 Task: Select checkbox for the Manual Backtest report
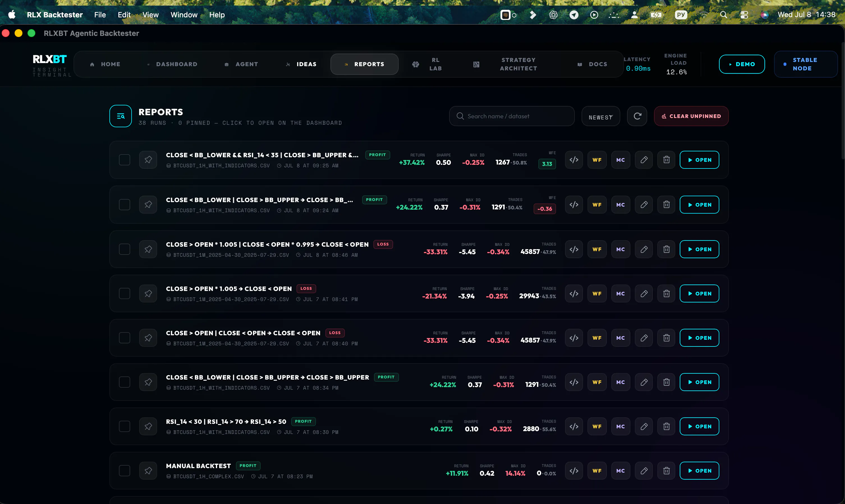124,471
